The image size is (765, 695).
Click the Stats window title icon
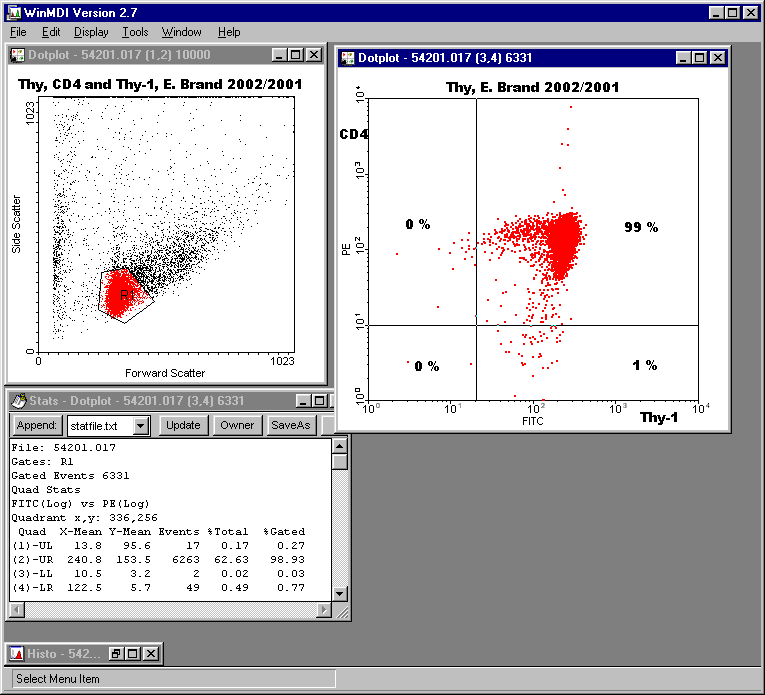tap(19, 401)
